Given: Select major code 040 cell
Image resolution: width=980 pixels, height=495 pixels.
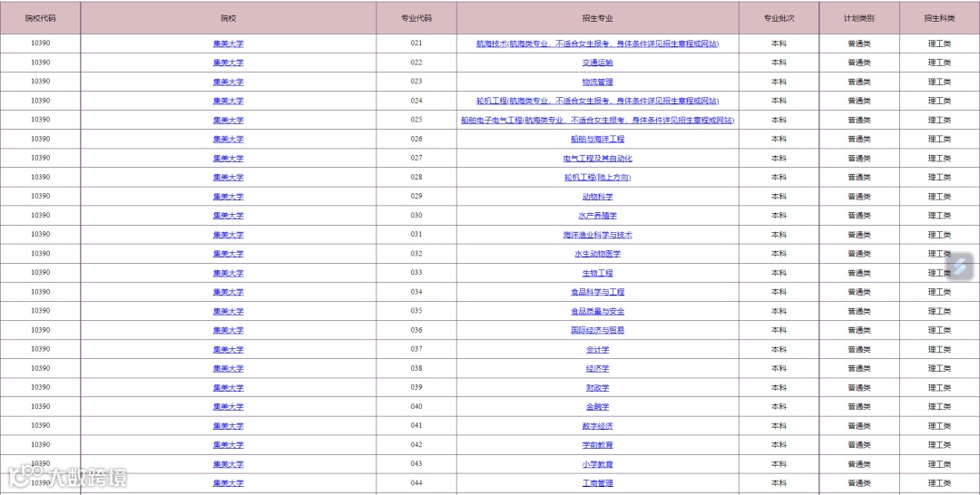Looking at the screenshot, I should pos(416,406).
